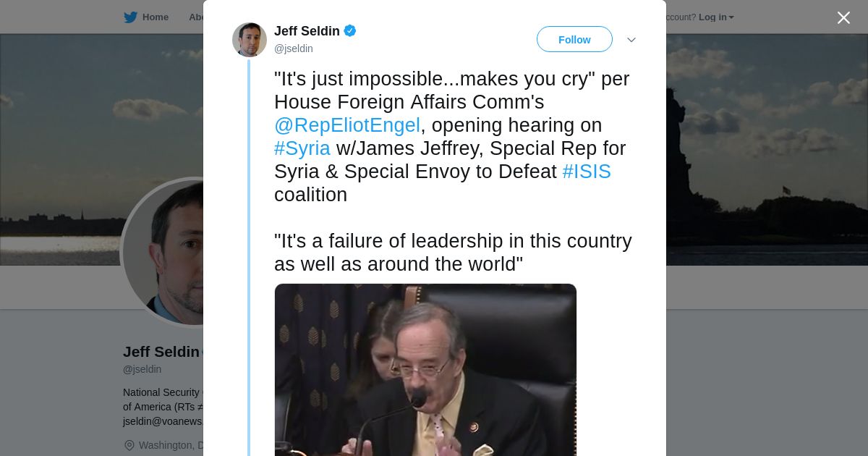Click the Washington location pin icon
This screenshot has height=456, width=868.
(129, 445)
